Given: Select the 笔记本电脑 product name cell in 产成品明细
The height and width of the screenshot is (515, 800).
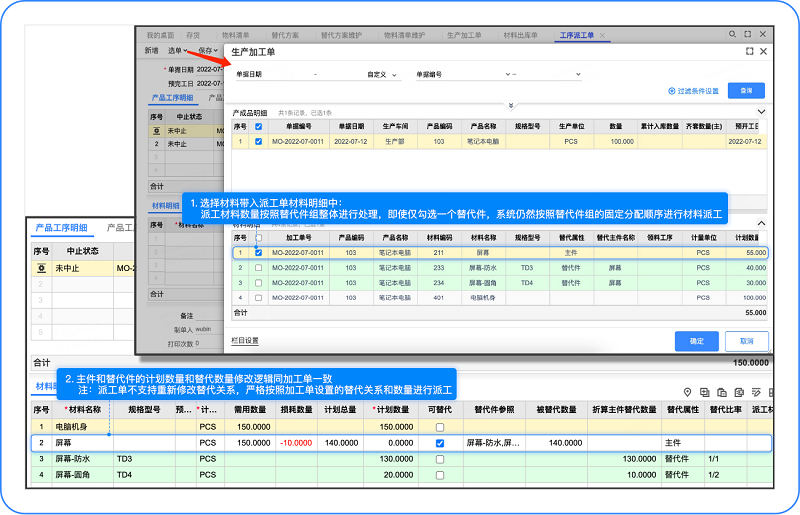Looking at the screenshot, I should 483,141.
